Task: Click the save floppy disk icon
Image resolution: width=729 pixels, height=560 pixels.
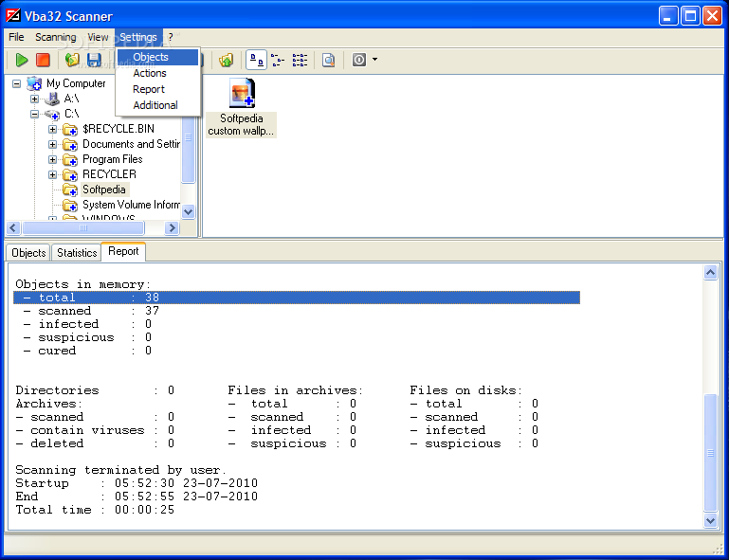Action: pos(94,60)
